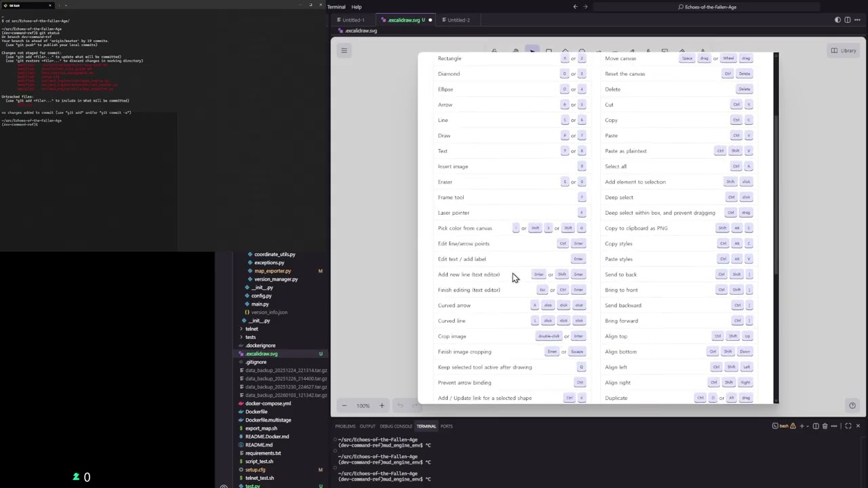Click the .excalidraw.svg breadcrumb
This screenshot has width=868, height=488.
(x=361, y=30)
